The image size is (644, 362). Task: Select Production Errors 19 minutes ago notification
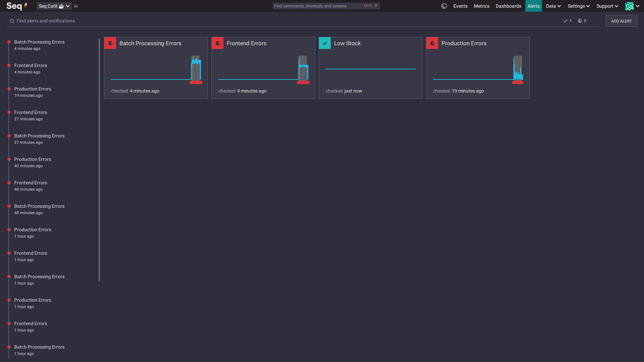click(x=33, y=92)
